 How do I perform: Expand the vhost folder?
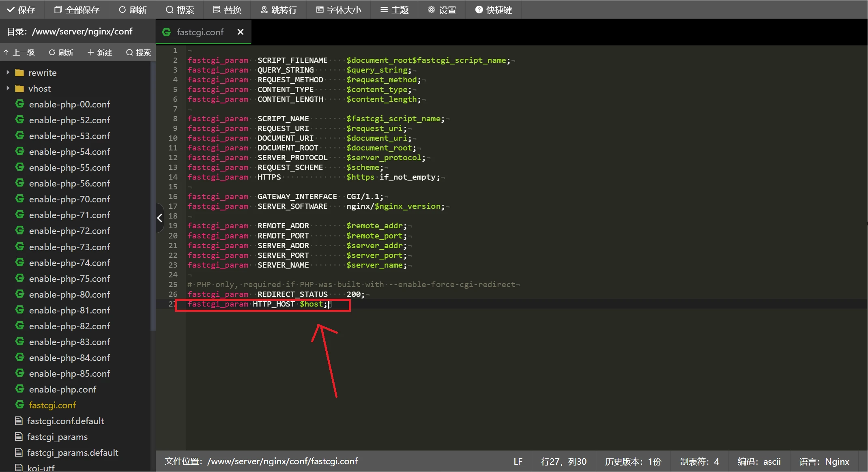(8, 88)
